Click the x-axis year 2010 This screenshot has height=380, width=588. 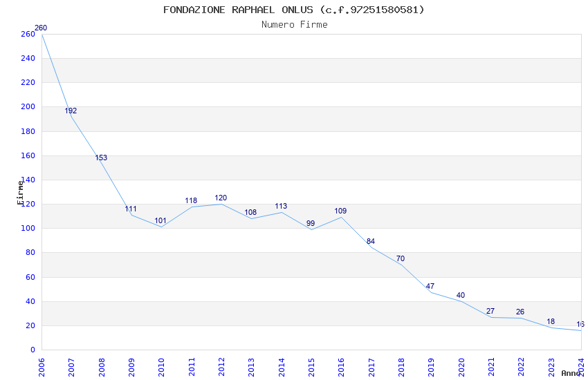162,367
